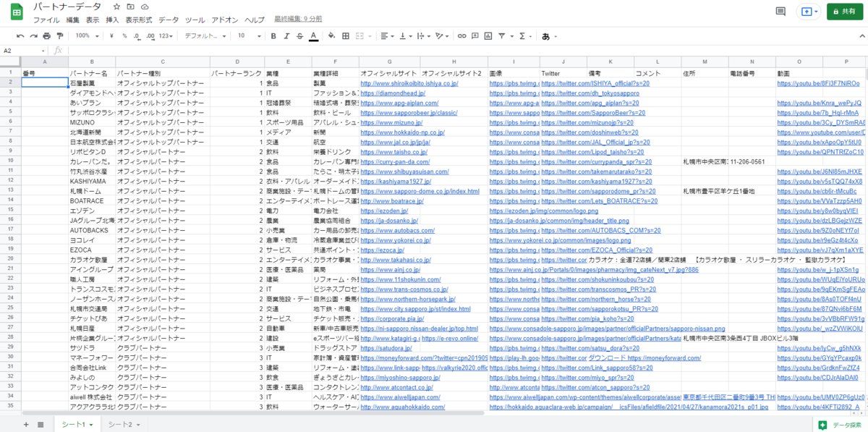Open comment history icon
The width and height of the screenshot is (868, 432).
pos(780,12)
